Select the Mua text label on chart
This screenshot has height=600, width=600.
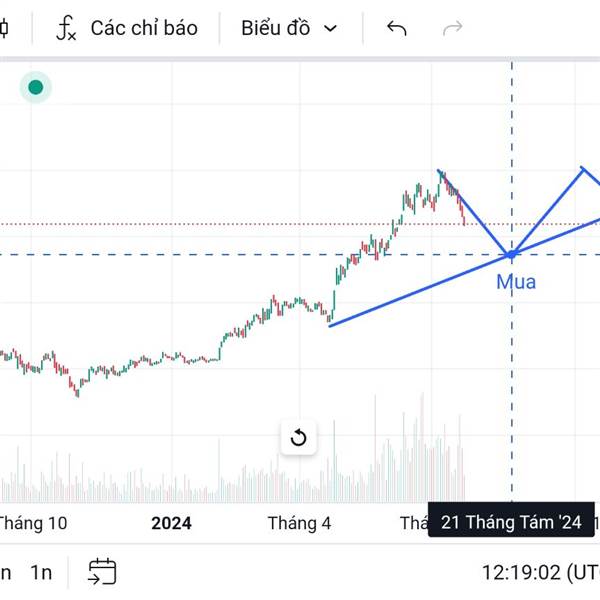click(x=516, y=282)
